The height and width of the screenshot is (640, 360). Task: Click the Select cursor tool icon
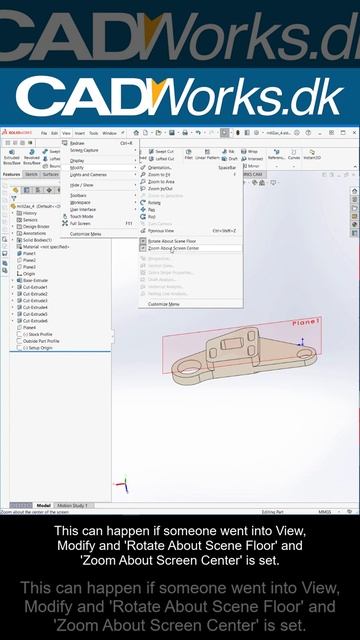coord(224,133)
